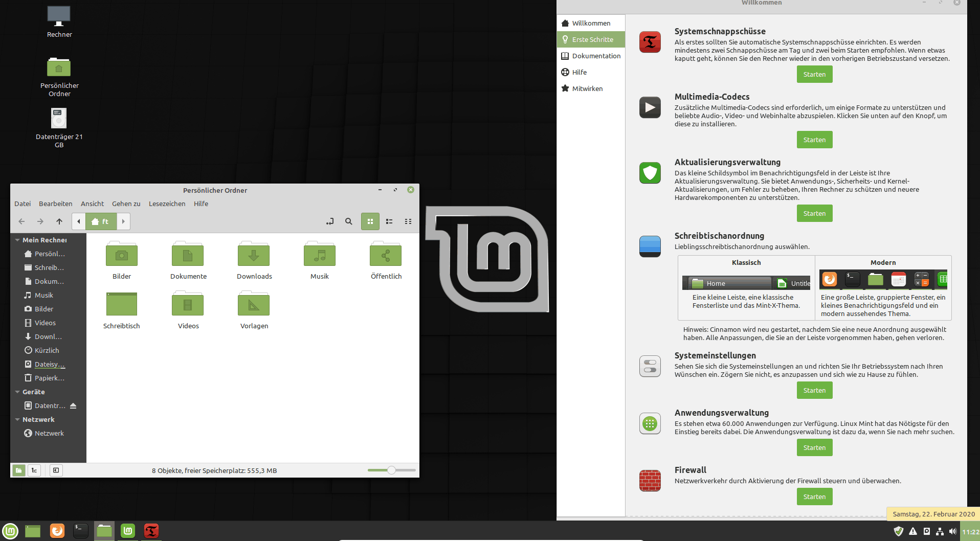Click show desktop icon in panel
980x541 pixels.
point(33,531)
